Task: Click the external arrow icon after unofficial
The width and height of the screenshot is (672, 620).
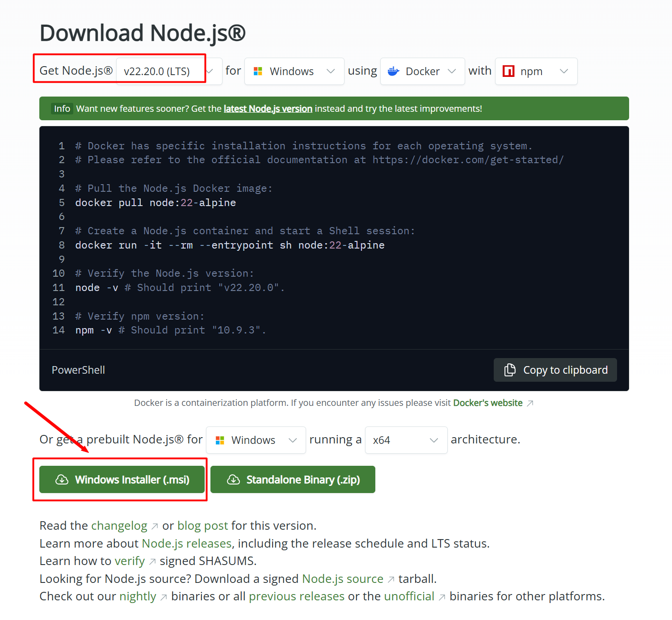Action: pos(442,597)
